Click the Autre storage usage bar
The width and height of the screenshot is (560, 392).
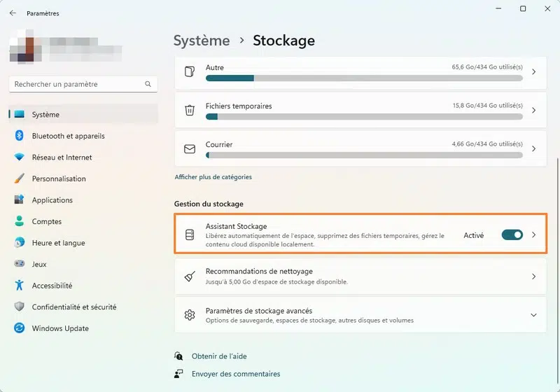pyautogui.click(x=364, y=78)
